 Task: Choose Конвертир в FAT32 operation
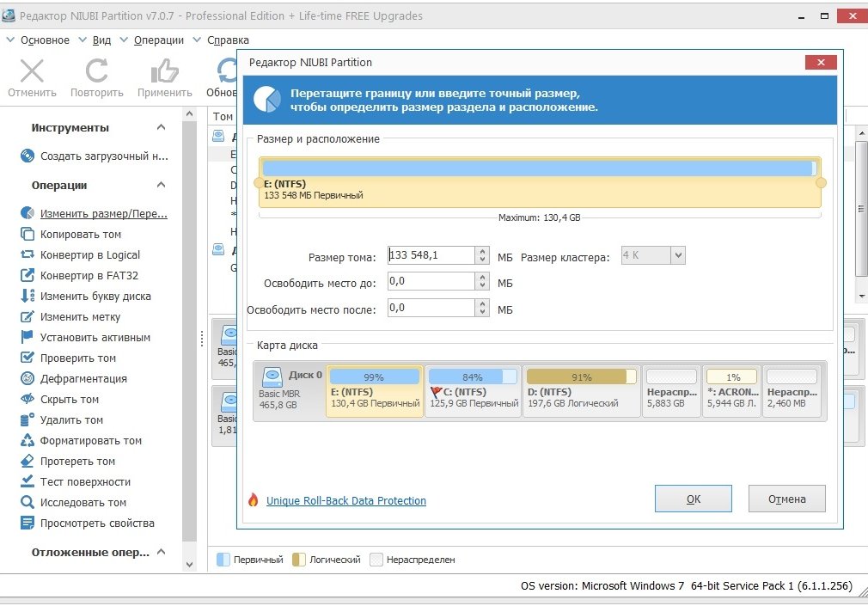[79, 275]
